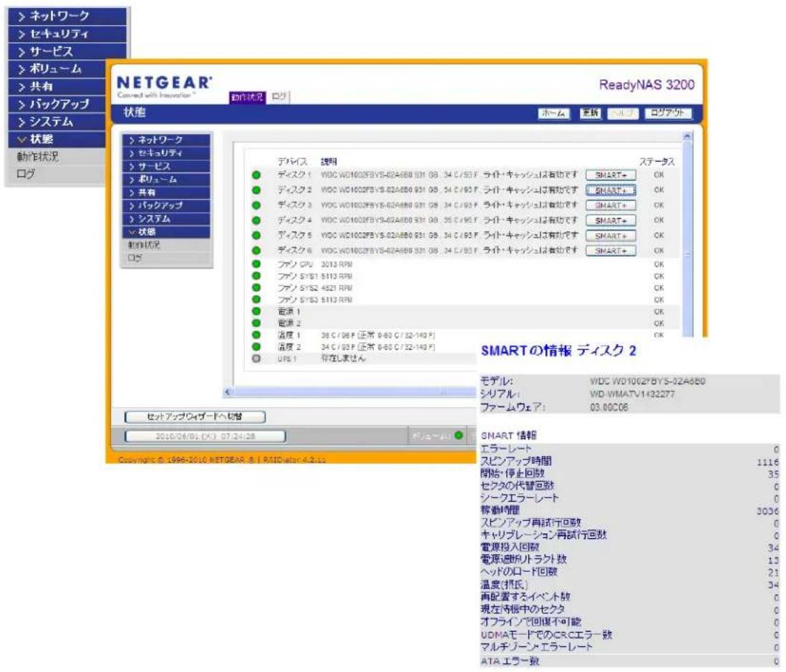Viewport: 786px width, 672px height.
Task: Expand ボリューム in the enlarged side menu
Action: pyautogui.click(x=58, y=69)
